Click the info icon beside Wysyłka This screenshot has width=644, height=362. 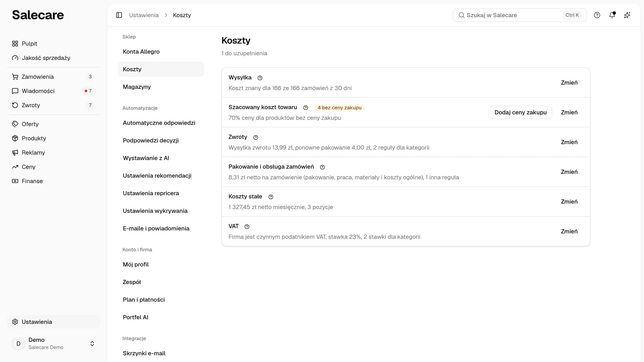[260, 78]
